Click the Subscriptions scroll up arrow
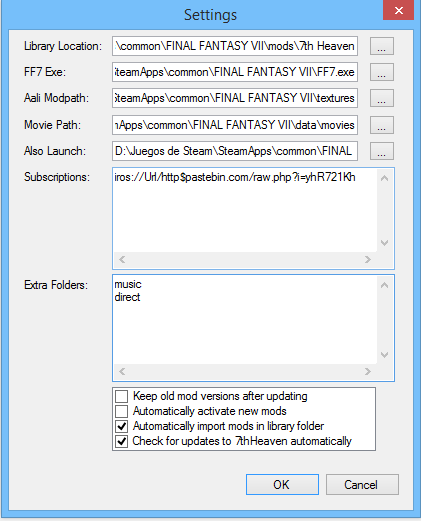Screen dimensions: 421x521 click(384, 178)
